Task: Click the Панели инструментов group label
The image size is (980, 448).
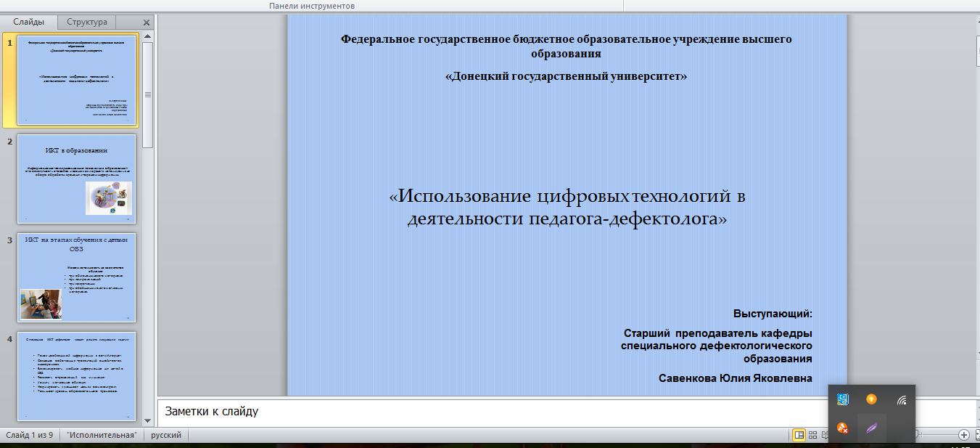Action: point(312,6)
